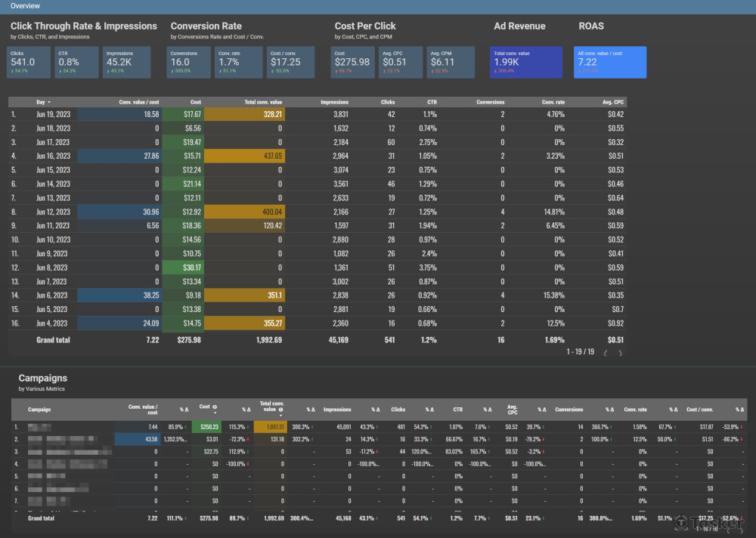756x538 pixels.
Task: Click help icon beside Campaigns Cost header
Action: [x=215, y=407]
